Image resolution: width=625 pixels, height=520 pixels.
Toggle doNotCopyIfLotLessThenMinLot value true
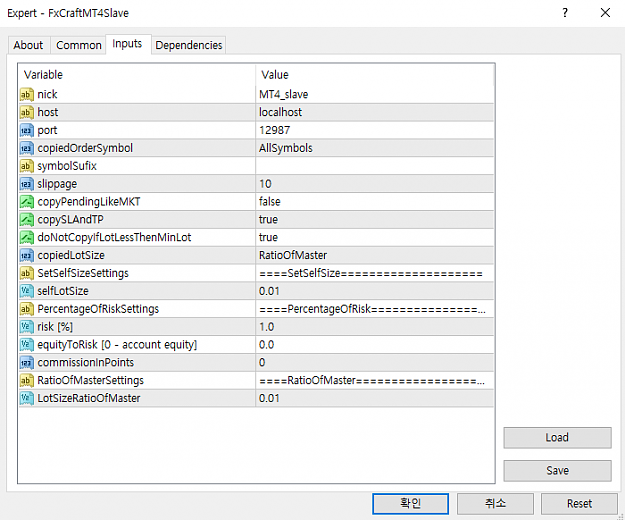point(374,237)
